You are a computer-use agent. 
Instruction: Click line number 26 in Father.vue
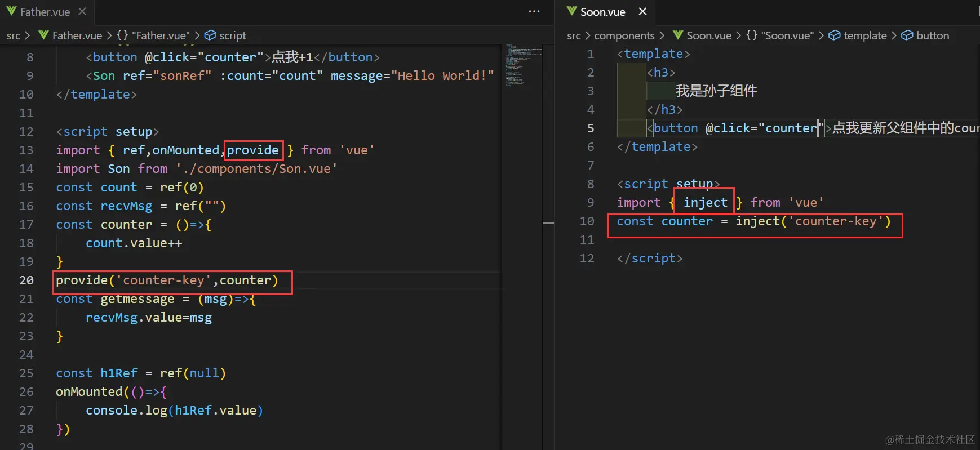26,392
